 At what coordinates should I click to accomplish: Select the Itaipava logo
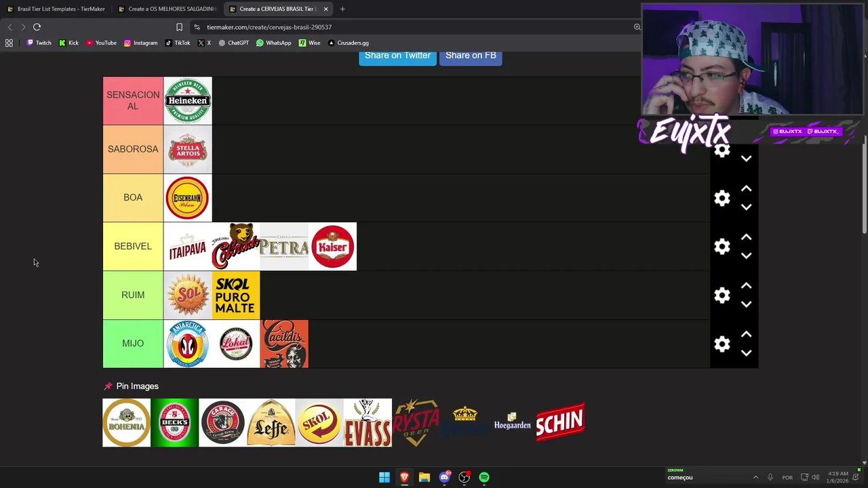188,247
